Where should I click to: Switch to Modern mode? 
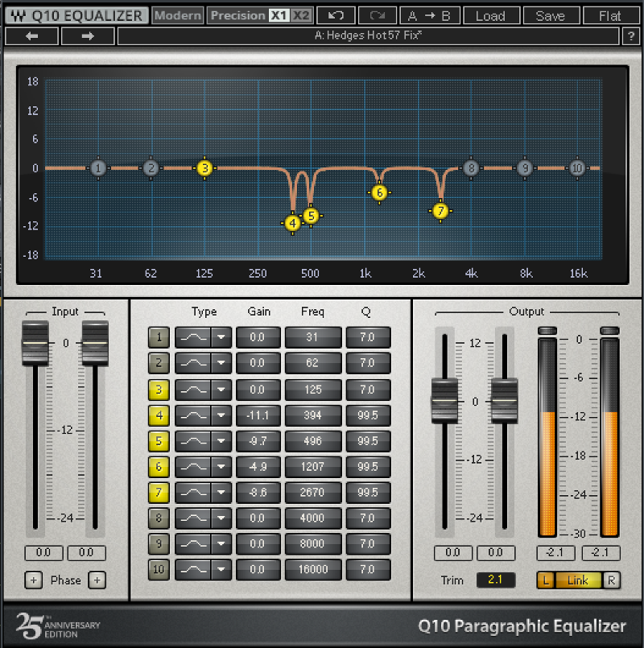(178, 16)
